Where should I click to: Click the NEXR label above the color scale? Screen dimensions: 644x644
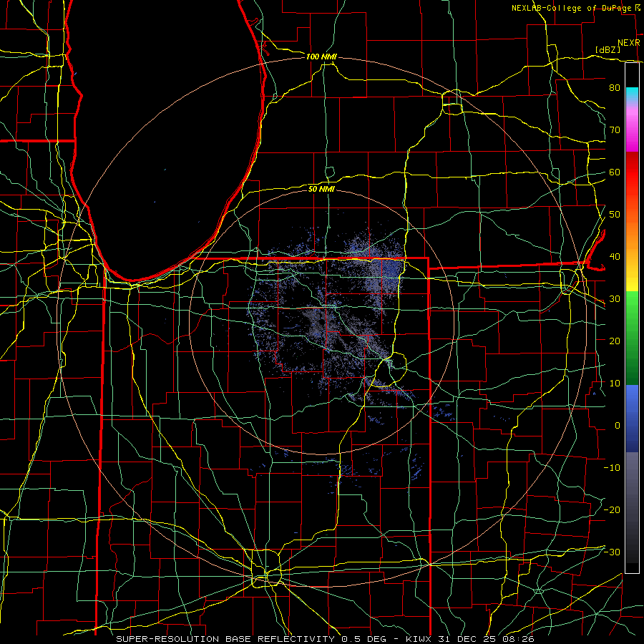tap(629, 43)
